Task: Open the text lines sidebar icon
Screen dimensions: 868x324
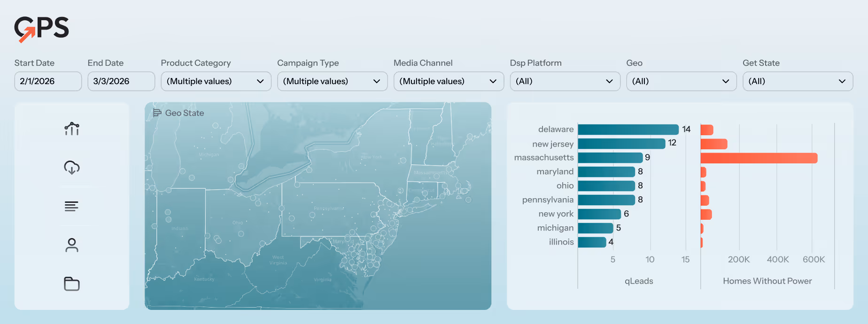Action: click(x=71, y=206)
